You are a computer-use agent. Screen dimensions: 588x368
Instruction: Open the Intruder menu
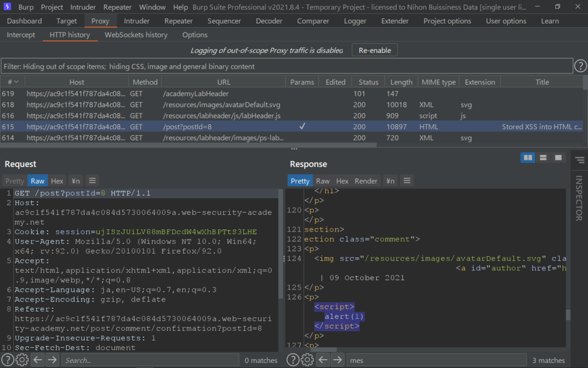pyautogui.click(x=84, y=7)
